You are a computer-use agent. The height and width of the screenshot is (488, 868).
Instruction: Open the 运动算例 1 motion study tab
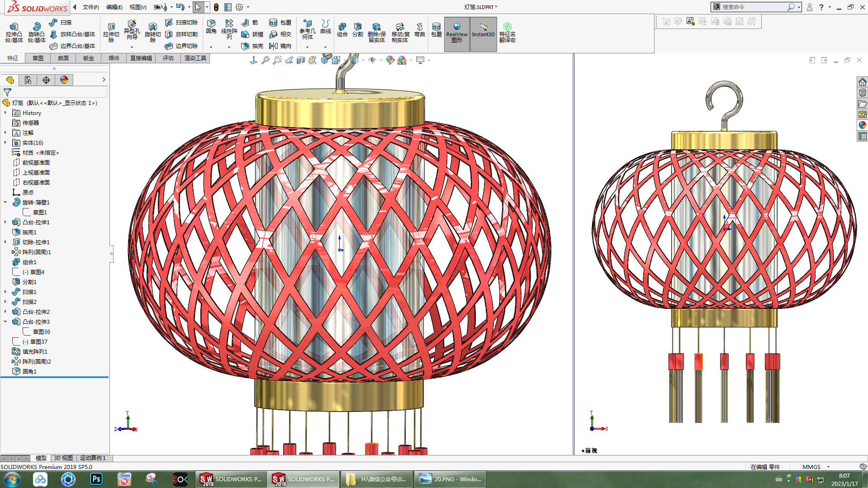point(93,458)
